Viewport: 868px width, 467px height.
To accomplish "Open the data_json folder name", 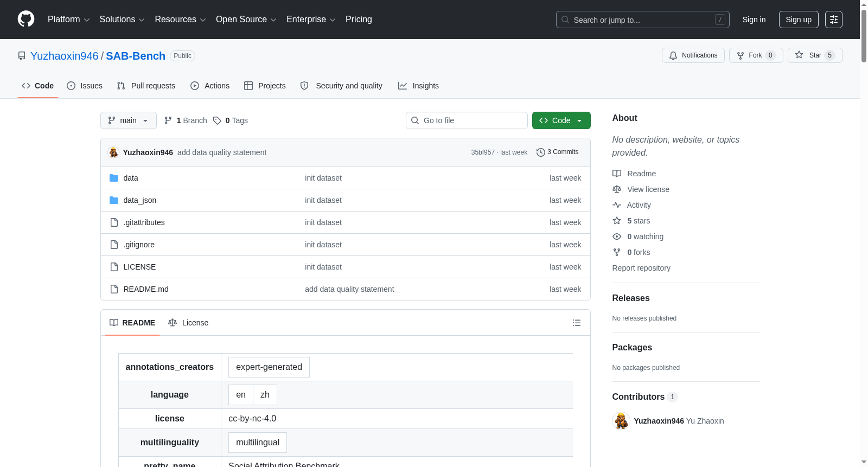I will (x=140, y=200).
